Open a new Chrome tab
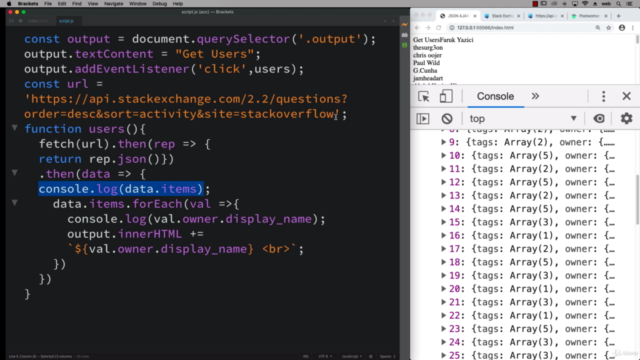 click(618, 16)
